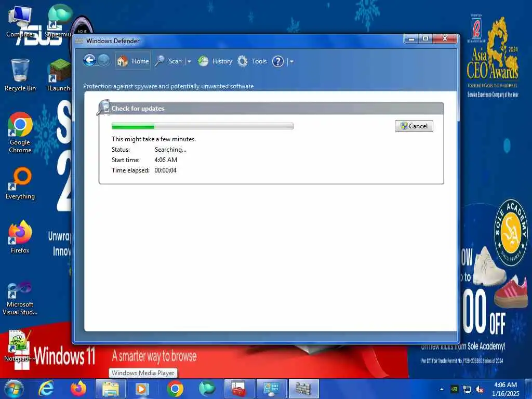Switch to the Control Panel taskbar window

(x=271, y=389)
